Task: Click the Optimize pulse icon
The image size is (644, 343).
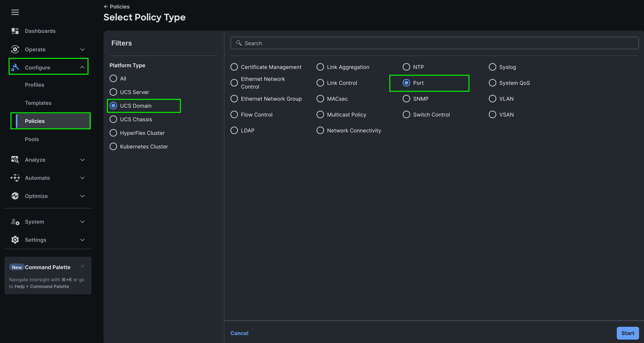Action: point(15,196)
